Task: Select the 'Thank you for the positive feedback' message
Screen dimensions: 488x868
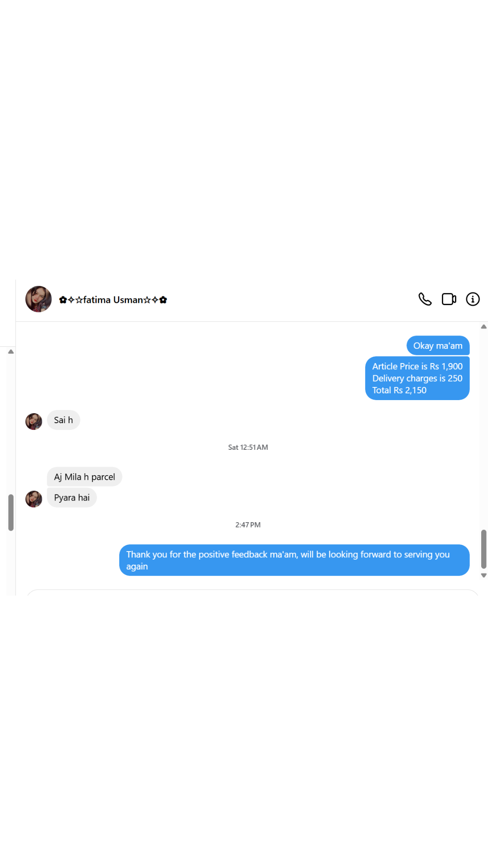Action: pyautogui.click(x=294, y=560)
